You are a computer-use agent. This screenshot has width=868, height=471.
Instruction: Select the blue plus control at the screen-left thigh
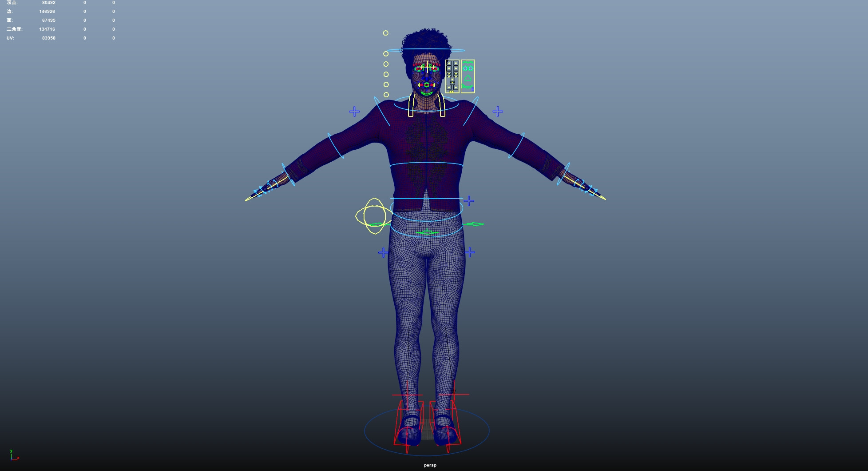383,253
